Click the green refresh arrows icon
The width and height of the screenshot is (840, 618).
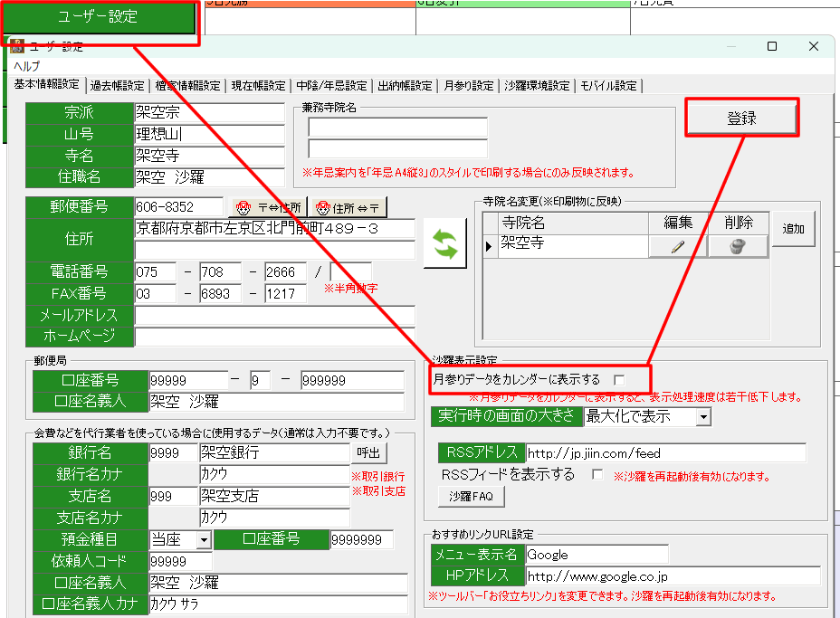pyautogui.click(x=445, y=243)
